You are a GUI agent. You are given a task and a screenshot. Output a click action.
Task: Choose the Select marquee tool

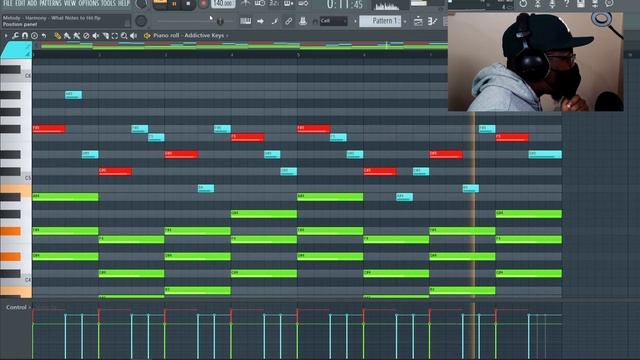[x=115, y=36]
